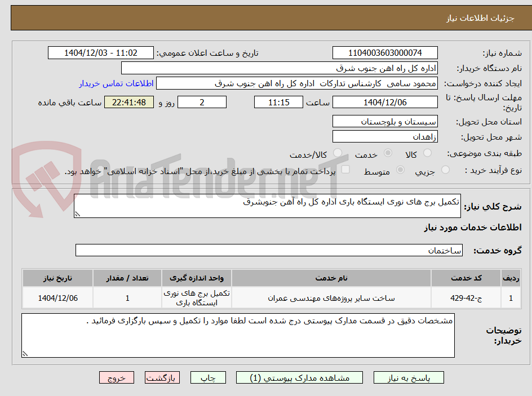
Task: Click the ردیف column header
Action: pyautogui.click(x=511, y=278)
